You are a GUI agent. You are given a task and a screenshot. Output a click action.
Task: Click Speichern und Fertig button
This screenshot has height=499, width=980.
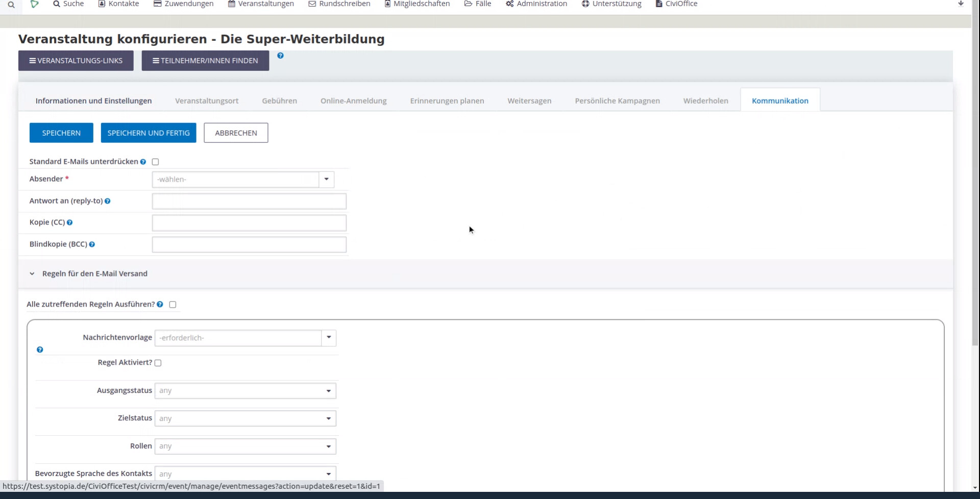click(149, 133)
